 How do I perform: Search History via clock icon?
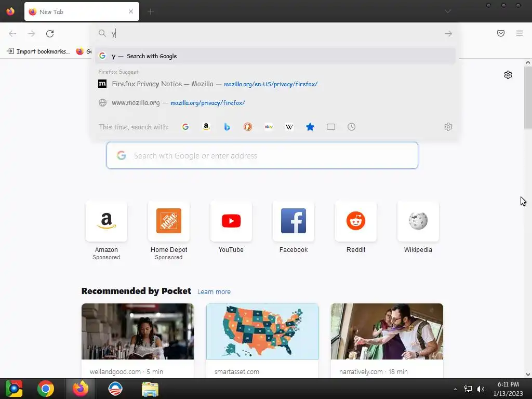[352, 127]
